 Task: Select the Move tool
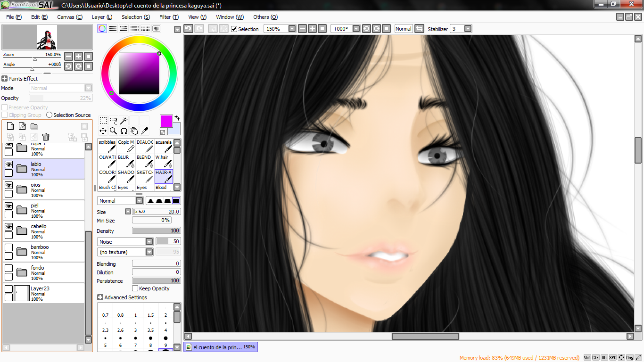coord(103,131)
